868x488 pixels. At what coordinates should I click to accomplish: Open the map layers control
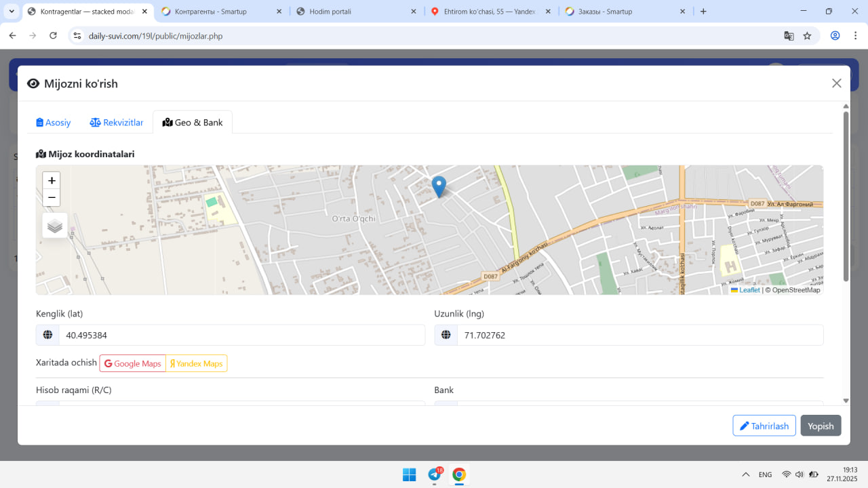[55, 226]
